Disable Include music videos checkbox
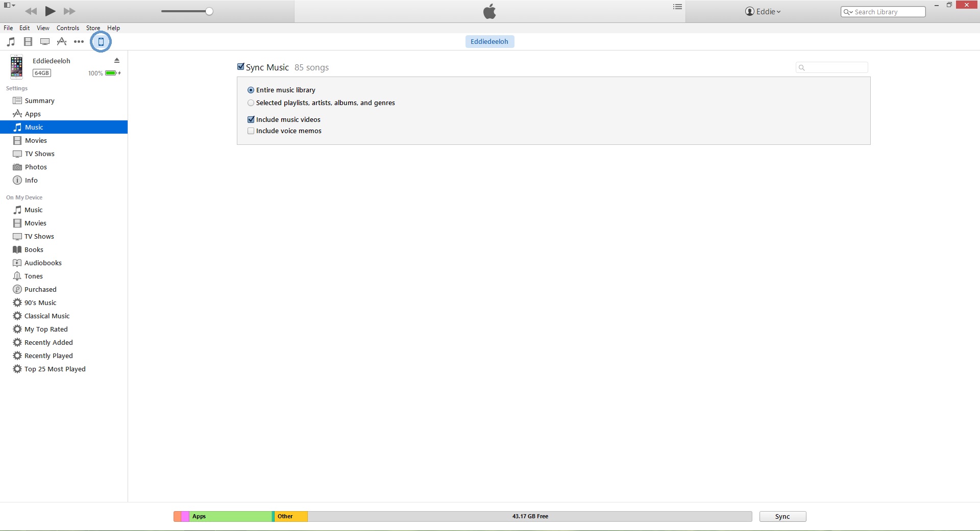The image size is (980, 531). pyautogui.click(x=251, y=120)
